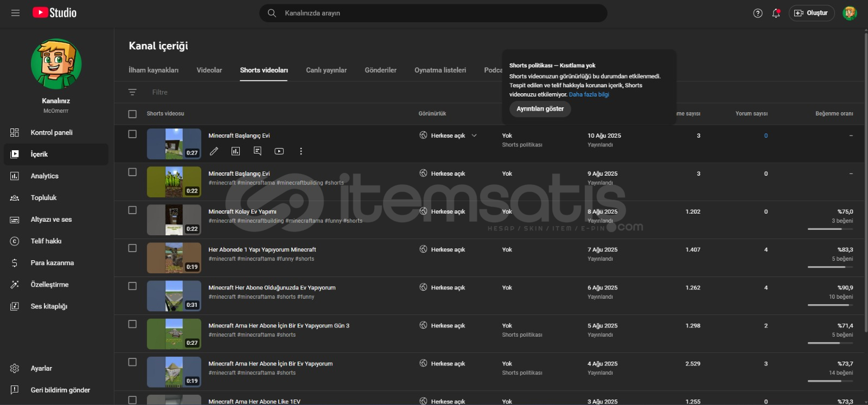
Task: Click like ratio bar for %75,0 row
Action: tap(830, 229)
